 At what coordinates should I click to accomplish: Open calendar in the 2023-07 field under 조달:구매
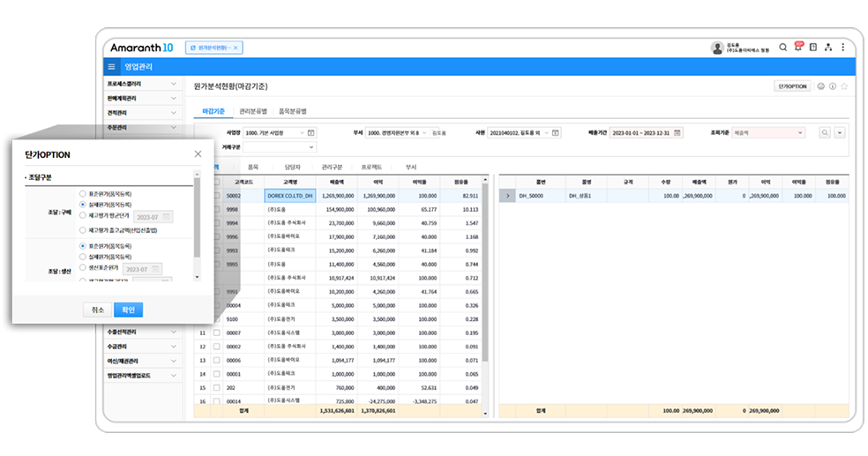(166, 217)
